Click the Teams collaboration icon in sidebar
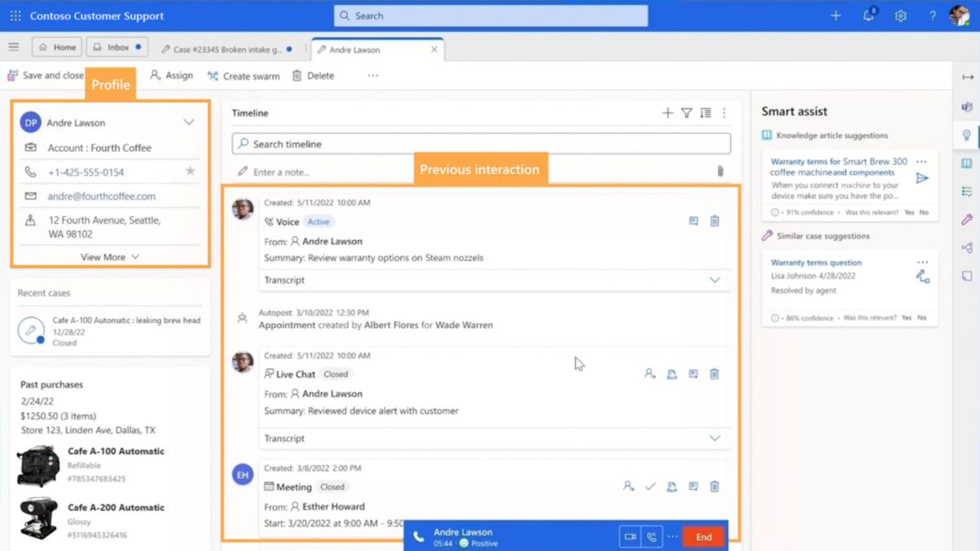 point(966,107)
